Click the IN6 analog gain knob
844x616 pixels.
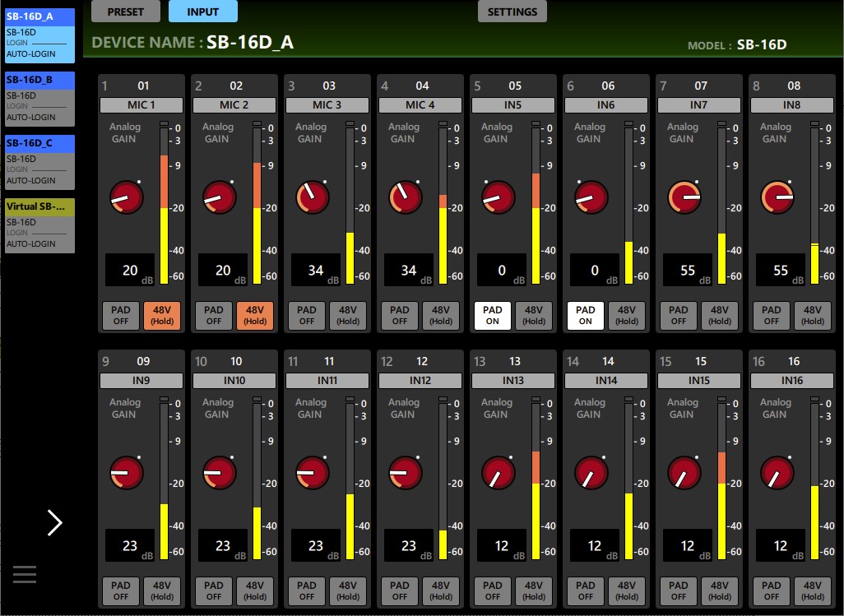591,198
